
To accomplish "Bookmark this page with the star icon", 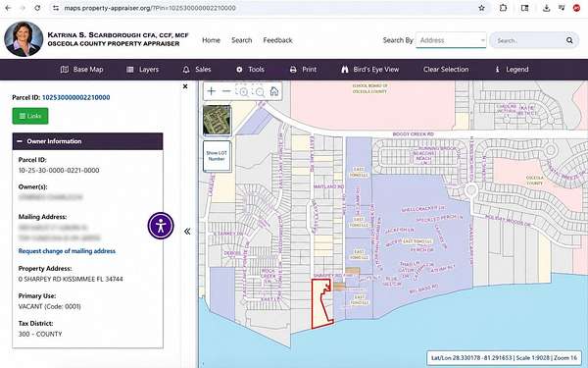I will coord(482,8).
